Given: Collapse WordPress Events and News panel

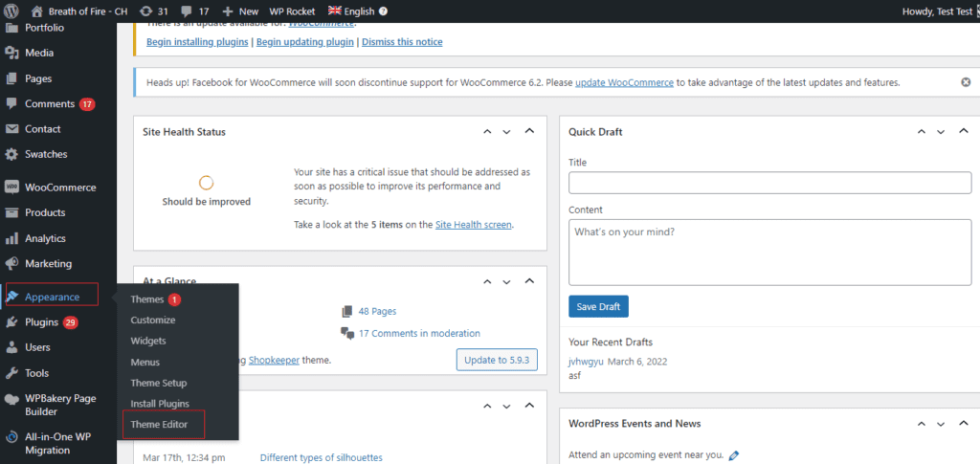Looking at the screenshot, I should click(963, 423).
